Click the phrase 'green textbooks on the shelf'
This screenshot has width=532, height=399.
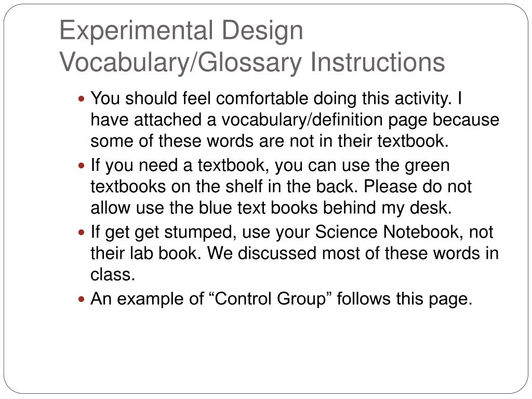270,176
